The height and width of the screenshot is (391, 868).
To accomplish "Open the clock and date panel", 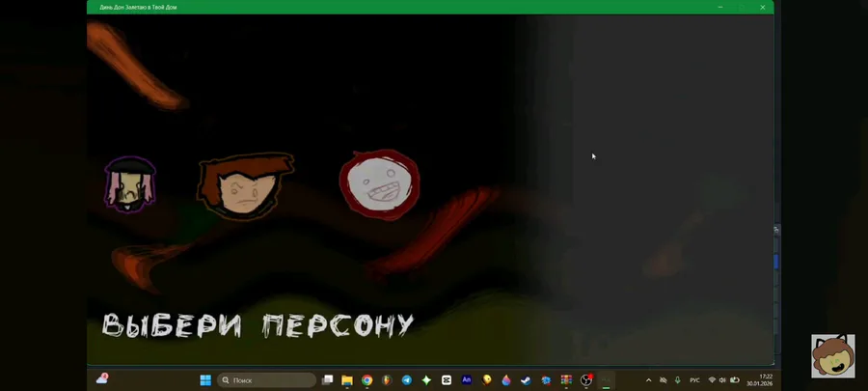I will (x=760, y=380).
